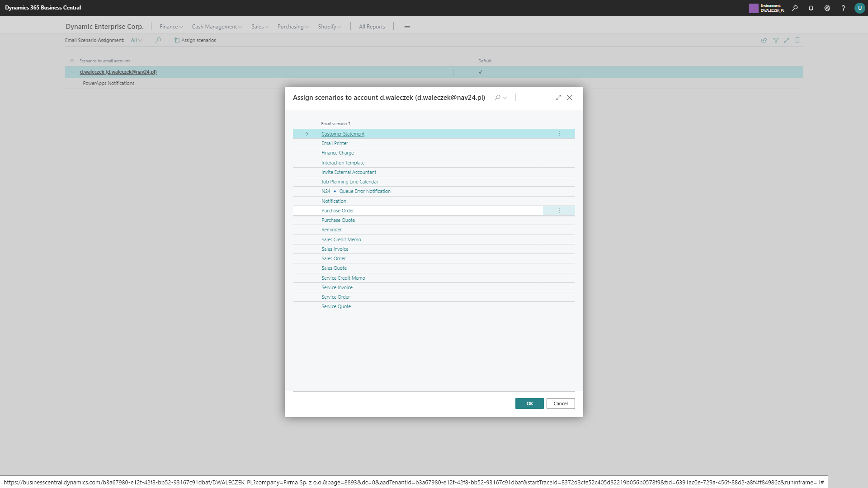This screenshot has height=488, width=868.
Task: Click the Scenarios by email accounts header
Action: pyautogui.click(x=104, y=61)
